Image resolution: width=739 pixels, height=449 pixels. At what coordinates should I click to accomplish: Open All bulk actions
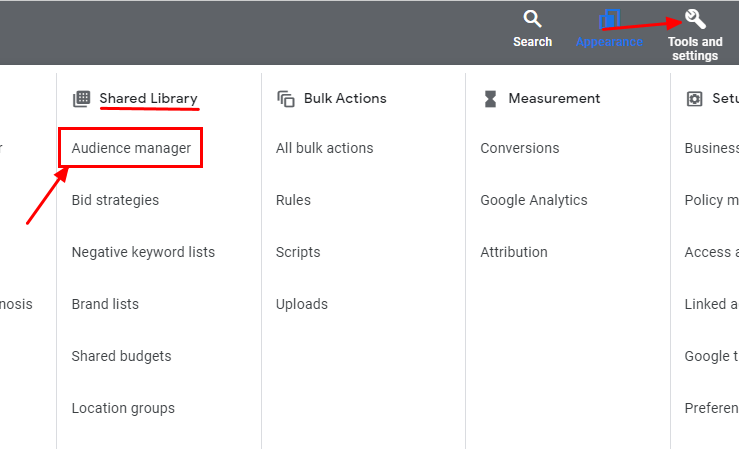coord(324,148)
